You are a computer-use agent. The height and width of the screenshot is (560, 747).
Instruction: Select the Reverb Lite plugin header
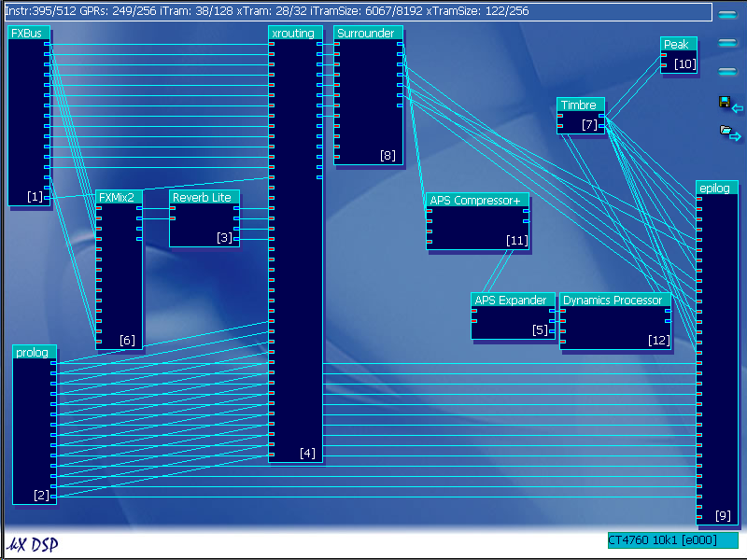[x=204, y=197]
